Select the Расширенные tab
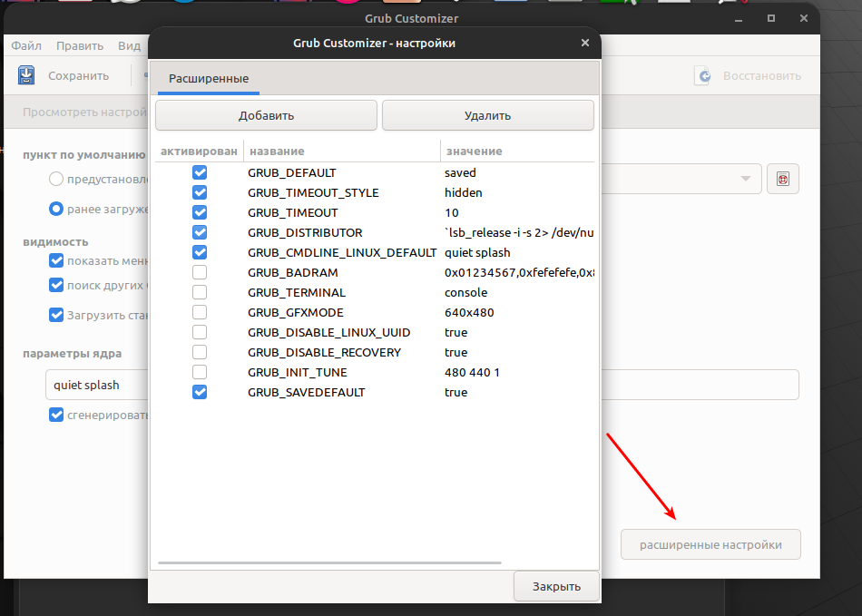The width and height of the screenshot is (862, 616). coord(209,79)
